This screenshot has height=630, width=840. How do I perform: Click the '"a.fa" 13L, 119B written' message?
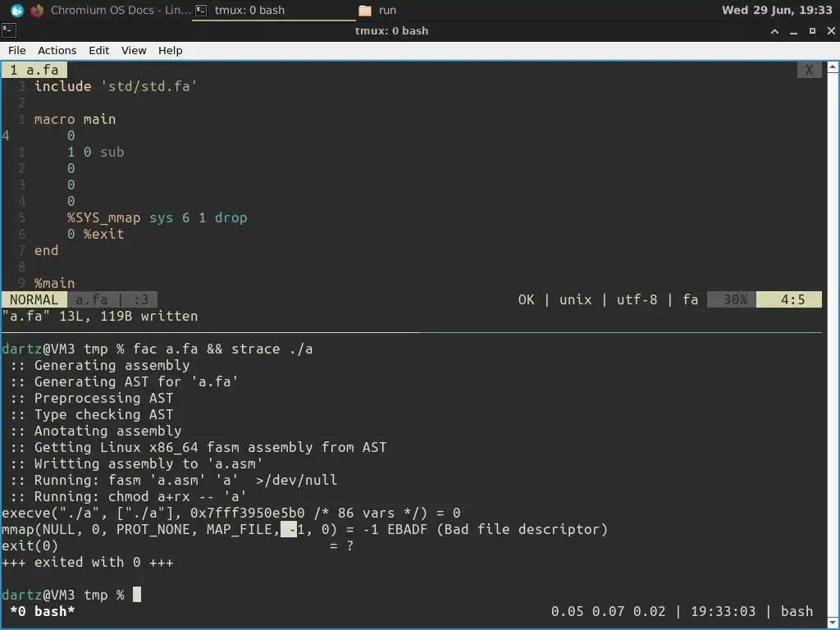coord(99,316)
